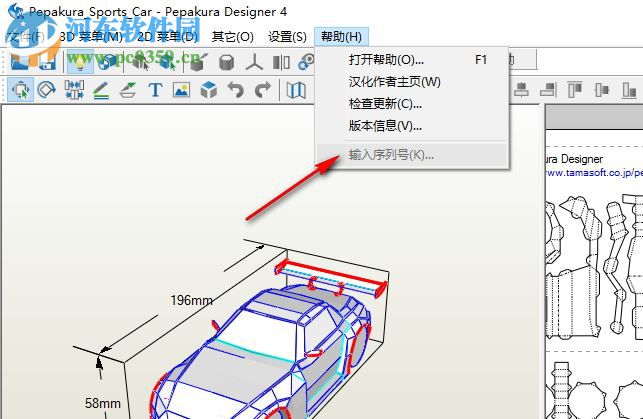
Task: Click the three-axis coordinate icon
Action: coord(254,62)
